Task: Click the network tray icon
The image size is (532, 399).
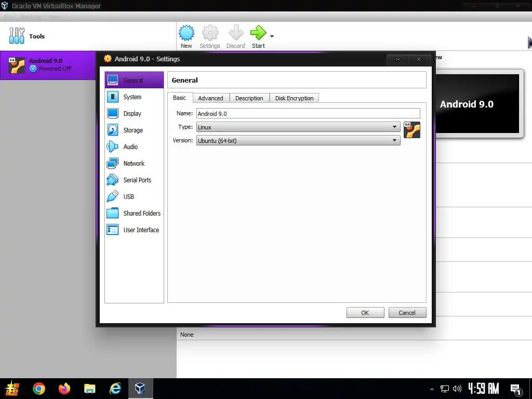Action: pos(445,389)
